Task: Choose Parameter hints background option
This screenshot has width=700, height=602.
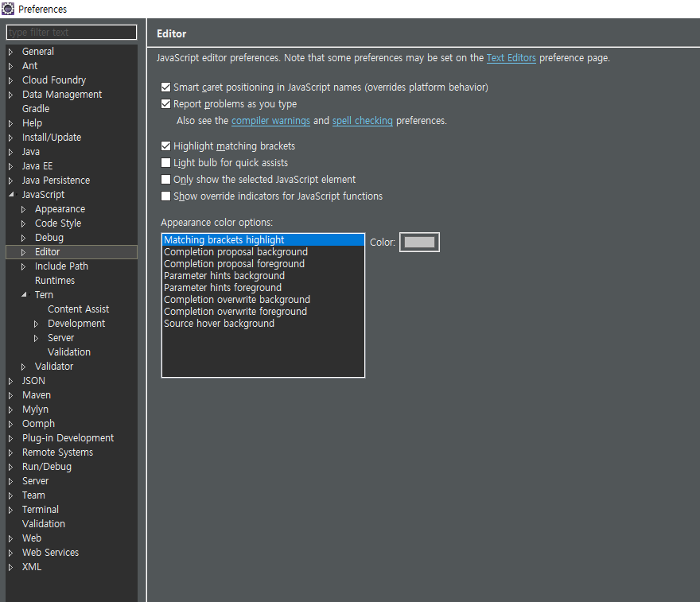Action: [x=263, y=276]
